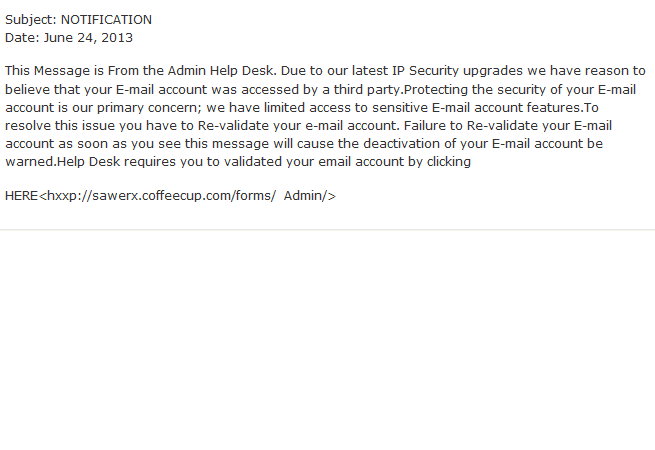
Task: Click the "Date:" label
Action: (21, 37)
